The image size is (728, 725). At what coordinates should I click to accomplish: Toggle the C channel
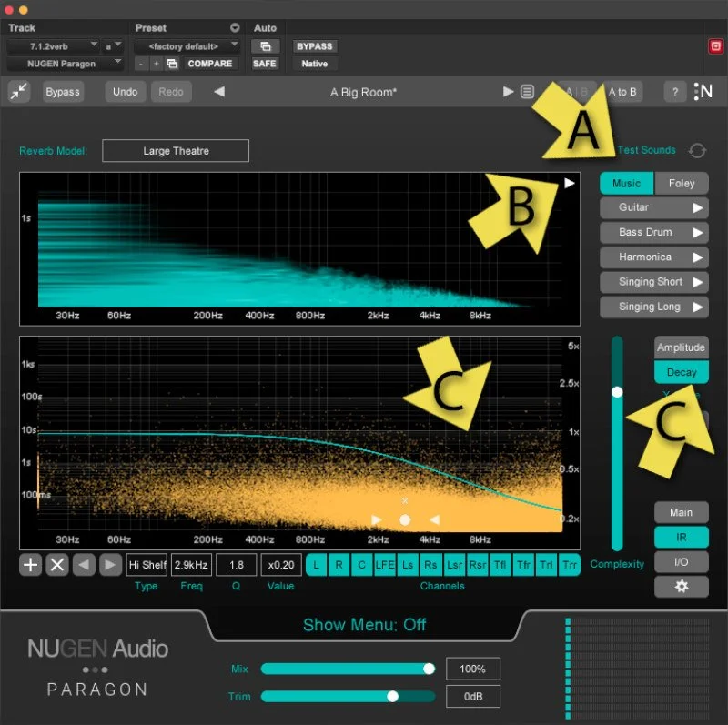pos(361,565)
